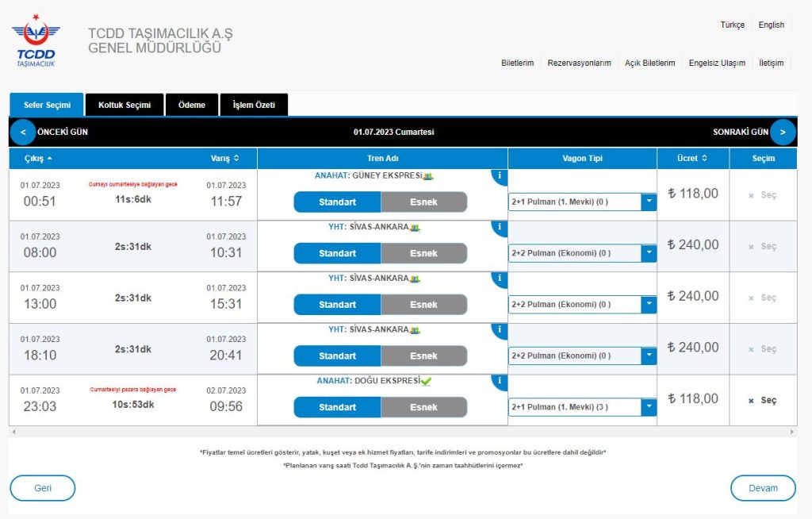Open info icon for 13:00 Sivas-Ankara train
812x519 pixels.
pyautogui.click(x=500, y=279)
